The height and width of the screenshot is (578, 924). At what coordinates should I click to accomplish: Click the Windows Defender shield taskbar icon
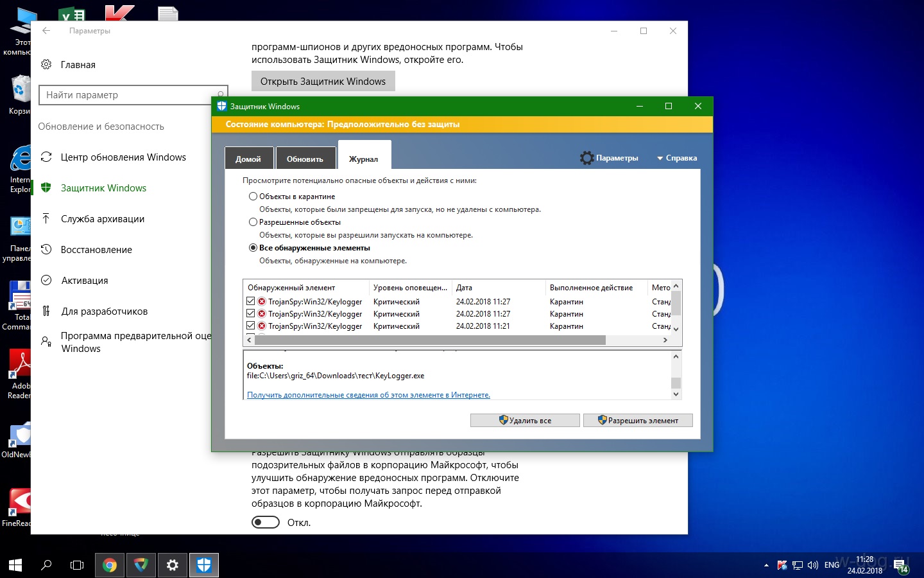[204, 565]
